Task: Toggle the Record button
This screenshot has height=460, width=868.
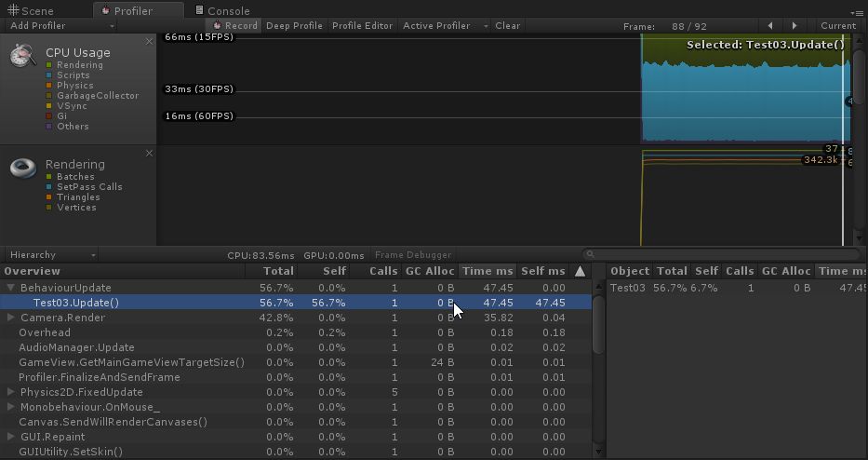Action: (x=235, y=25)
